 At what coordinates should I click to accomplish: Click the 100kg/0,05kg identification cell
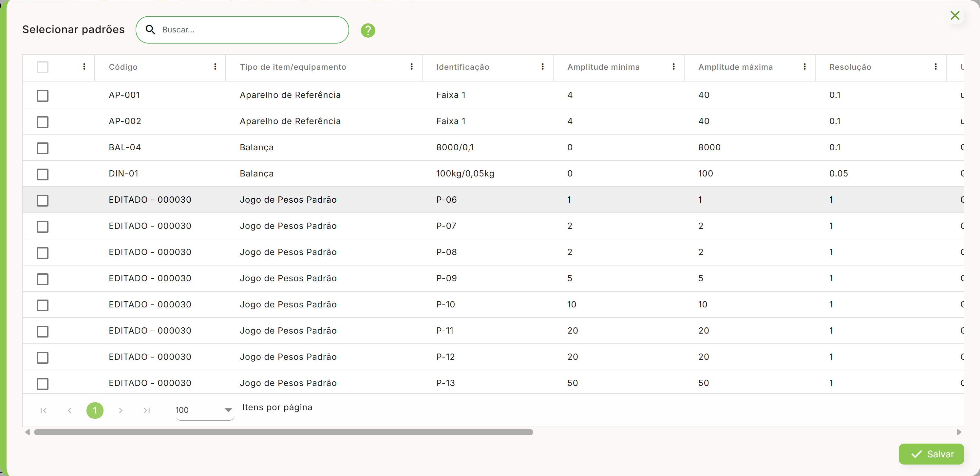click(465, 174)
